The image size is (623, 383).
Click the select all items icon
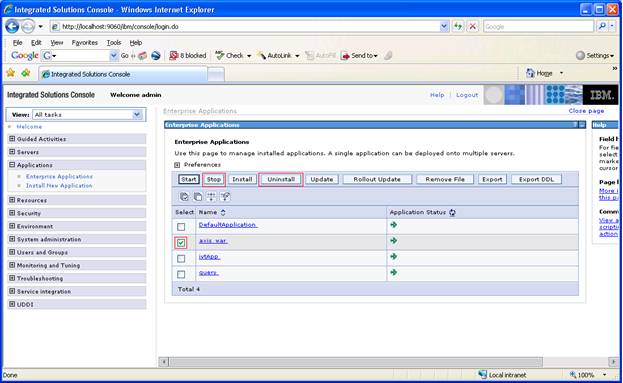[x=184, y=196]
